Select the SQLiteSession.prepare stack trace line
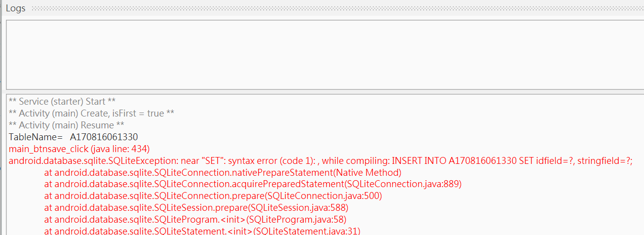 [196, 208]
